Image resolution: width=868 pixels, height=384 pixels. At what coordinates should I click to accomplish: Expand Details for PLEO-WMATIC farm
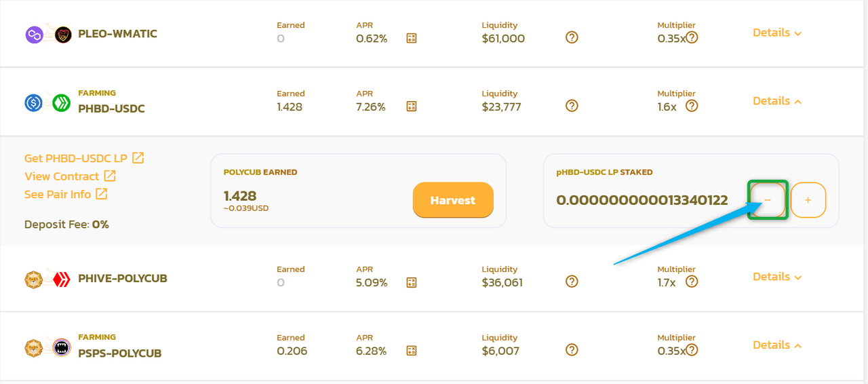coord(777,33)
